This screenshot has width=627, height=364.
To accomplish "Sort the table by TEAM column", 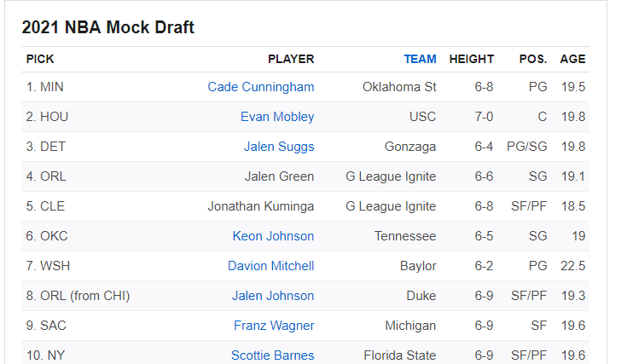I will (x=420, y=59).
